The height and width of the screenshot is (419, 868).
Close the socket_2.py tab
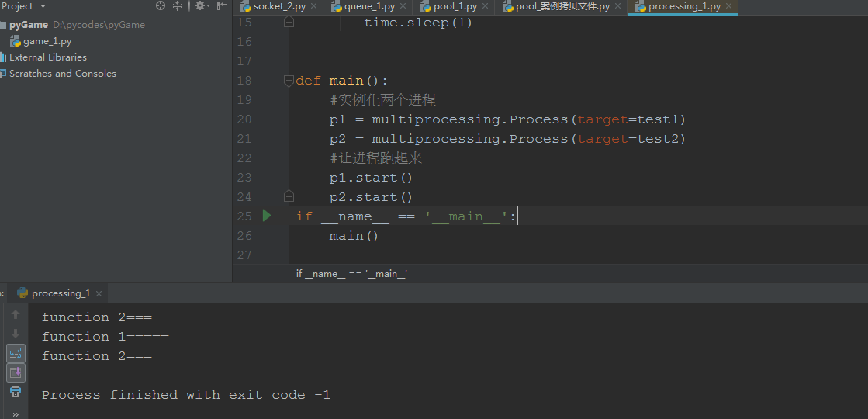[x=314, y=7]
